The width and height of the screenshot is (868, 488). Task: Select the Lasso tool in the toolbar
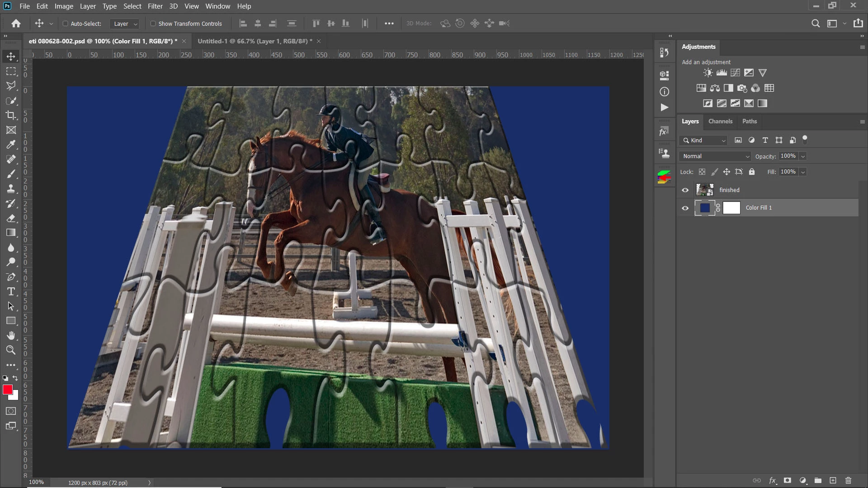(x=11, y=86)
